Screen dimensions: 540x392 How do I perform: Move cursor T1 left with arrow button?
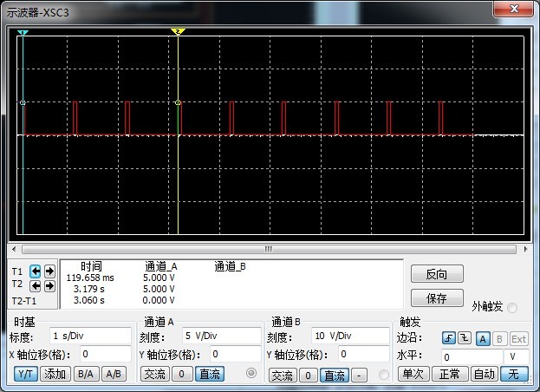point(36,271)
